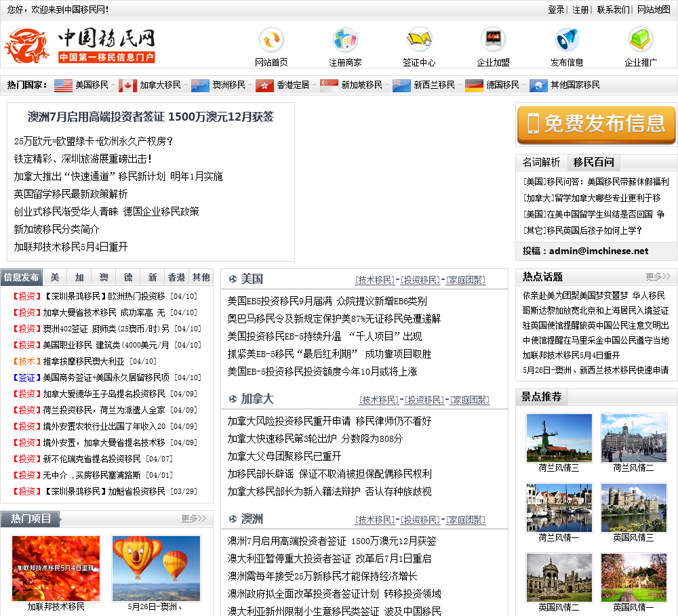Click the Hong Kong flag icon
This screenshot has height=616, width=678.
click(x=264, y=85)
